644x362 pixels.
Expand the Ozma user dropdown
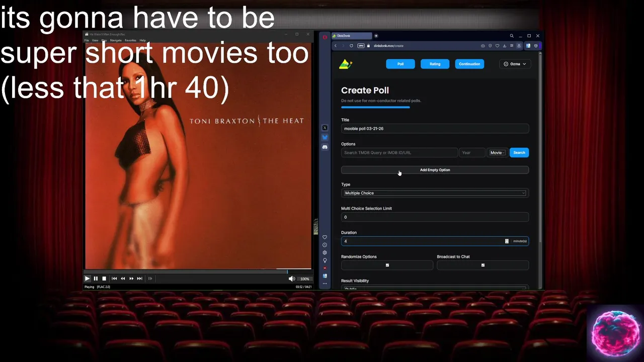point(515,64)
